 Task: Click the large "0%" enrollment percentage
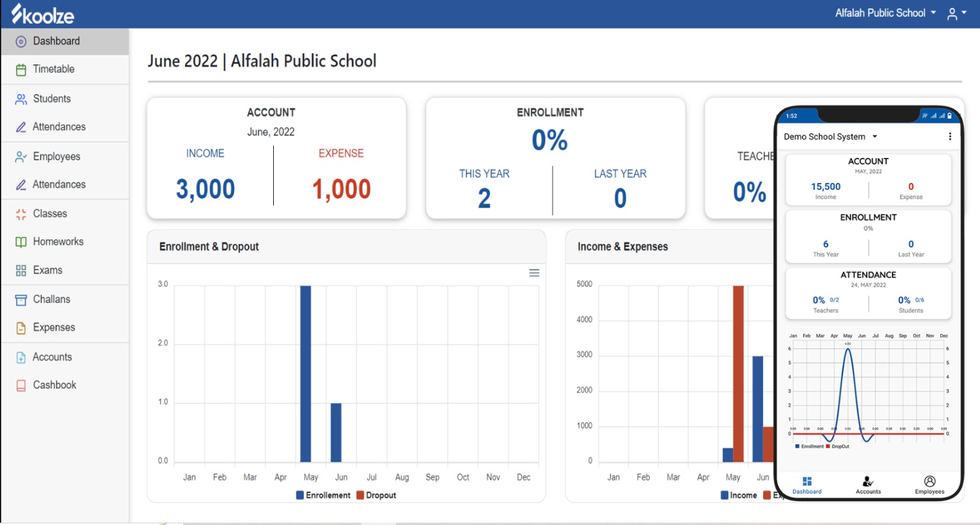coord(549,140)
